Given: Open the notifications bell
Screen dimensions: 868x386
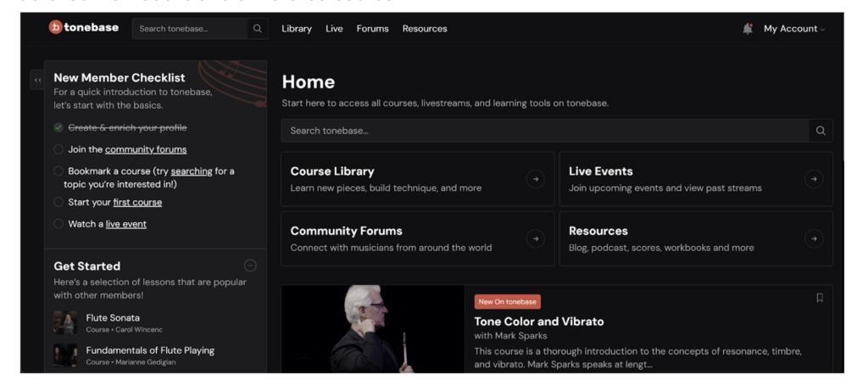Looking at the screenshot, I should 747,29.
